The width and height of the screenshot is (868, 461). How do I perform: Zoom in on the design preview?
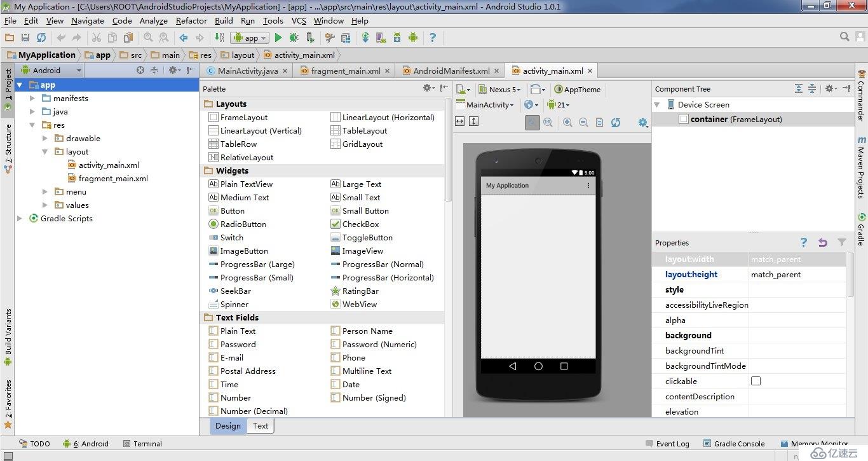pos(567,123)
